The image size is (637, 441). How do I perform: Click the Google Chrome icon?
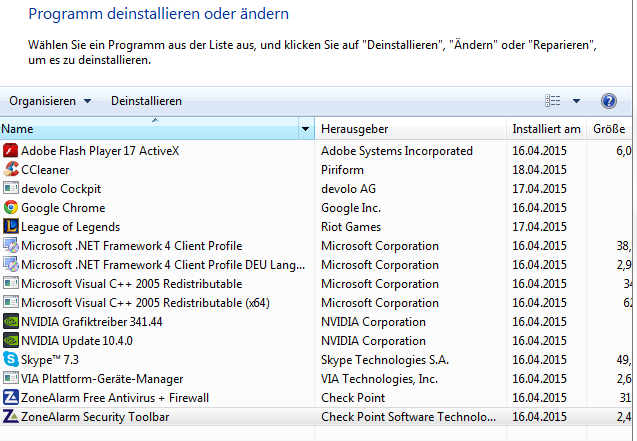pyautogui.click(x=11, y=208)
